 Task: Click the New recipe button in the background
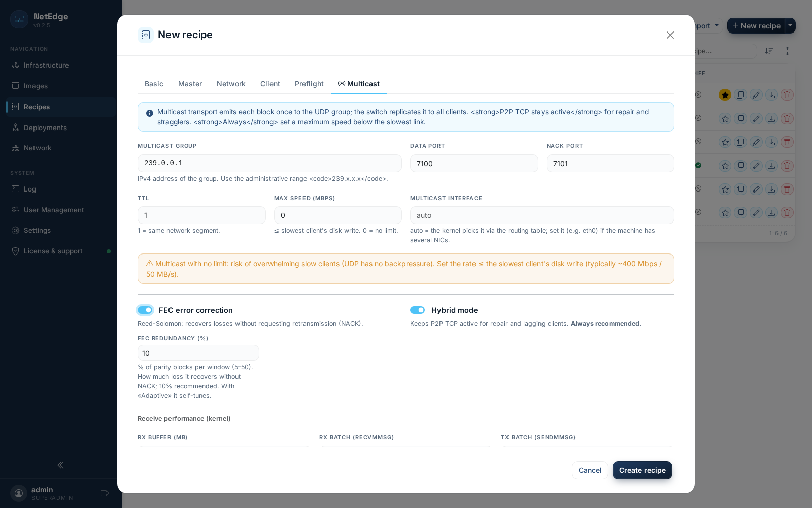[756, 26]
